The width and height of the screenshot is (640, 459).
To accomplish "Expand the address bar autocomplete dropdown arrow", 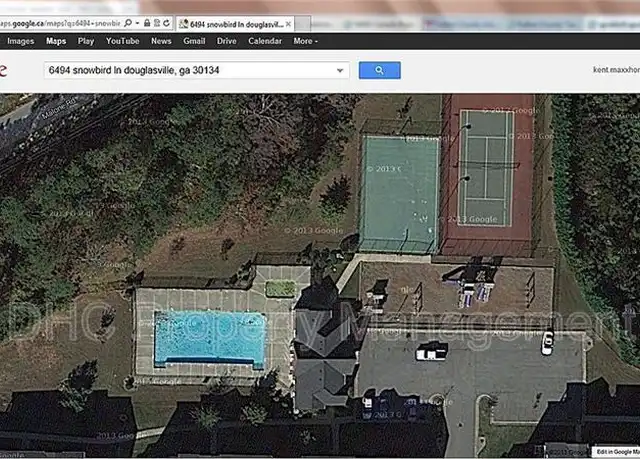I will 138,23.
